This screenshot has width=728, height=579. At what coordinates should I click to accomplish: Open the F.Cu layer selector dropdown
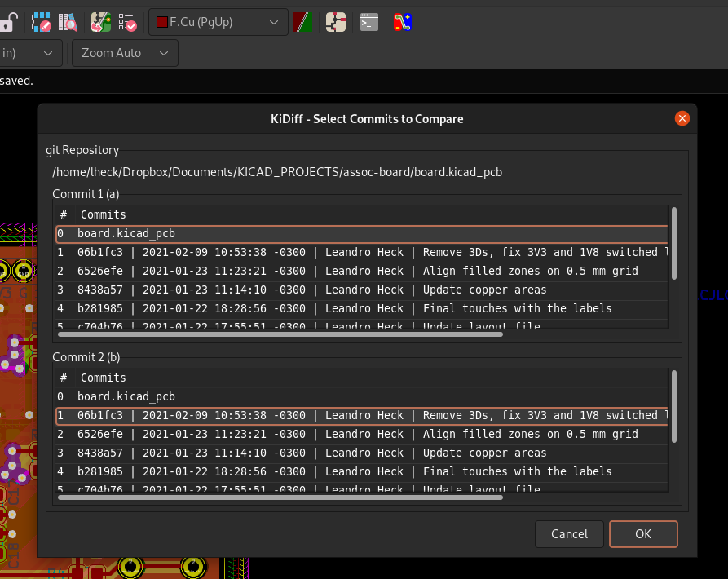[218, 22]
